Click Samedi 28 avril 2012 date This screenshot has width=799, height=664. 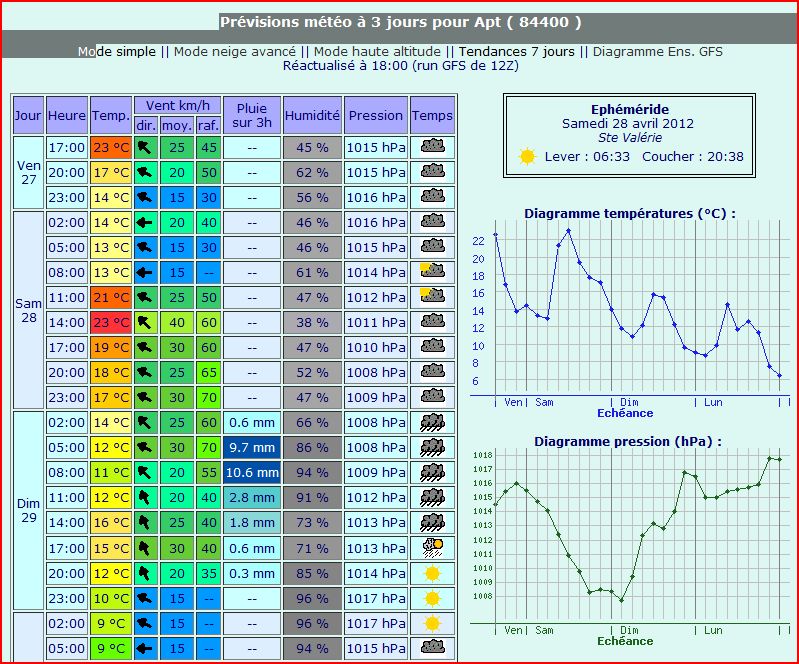coord(628,123)
